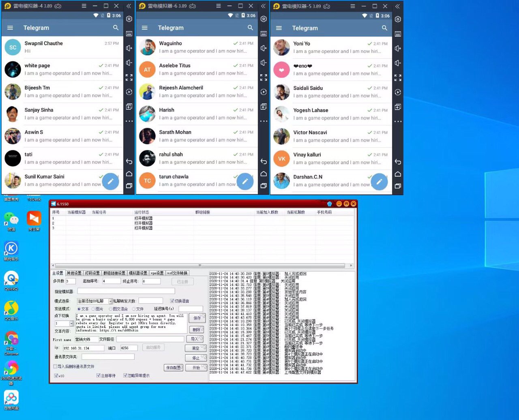Open multi-instance icon in 雷电模拟器-5 sidebar
The height and width of the screenshot is (420, 519).
coord(398,107)
